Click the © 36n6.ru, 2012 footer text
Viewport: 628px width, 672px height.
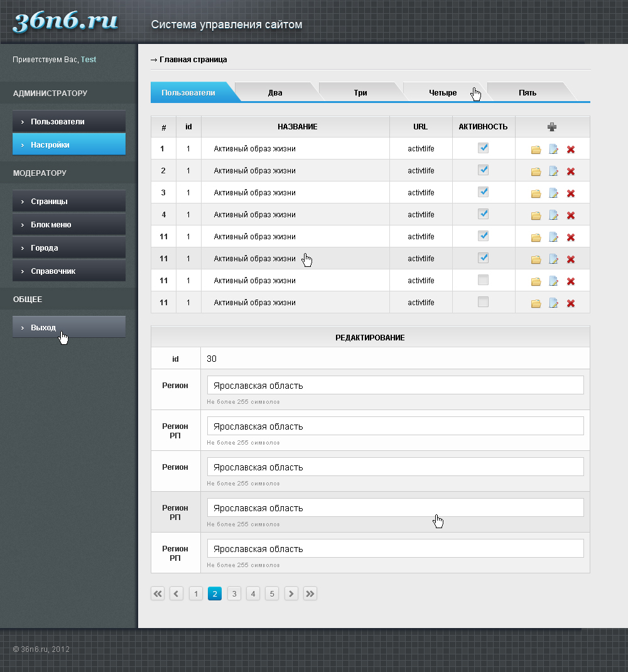click(x=41, y=649)
